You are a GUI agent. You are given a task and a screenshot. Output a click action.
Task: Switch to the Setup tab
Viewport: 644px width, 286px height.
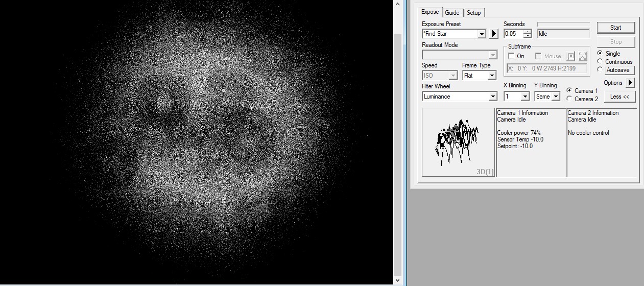click(x=473, y=12)
